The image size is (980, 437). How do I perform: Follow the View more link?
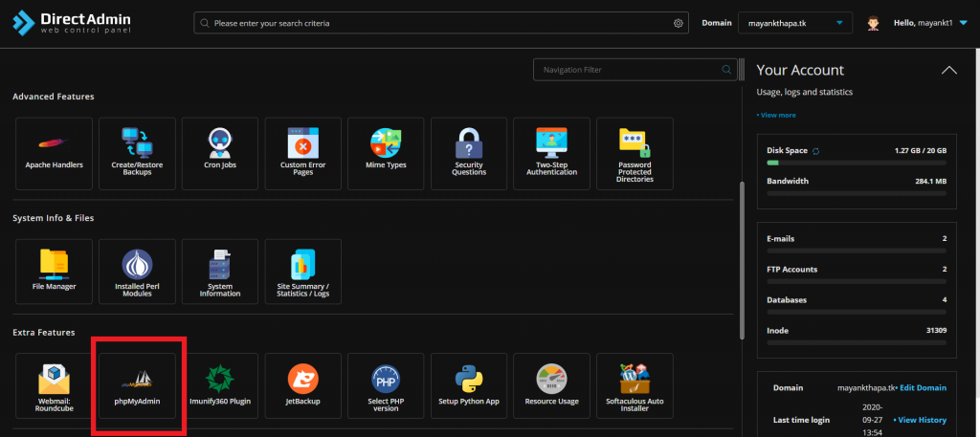click(776, 116)
